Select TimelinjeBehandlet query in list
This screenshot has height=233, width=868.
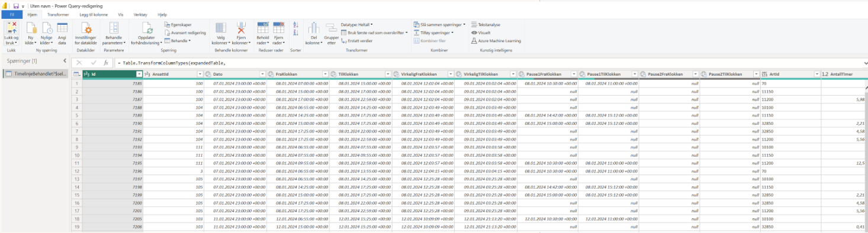coord(35,74)
